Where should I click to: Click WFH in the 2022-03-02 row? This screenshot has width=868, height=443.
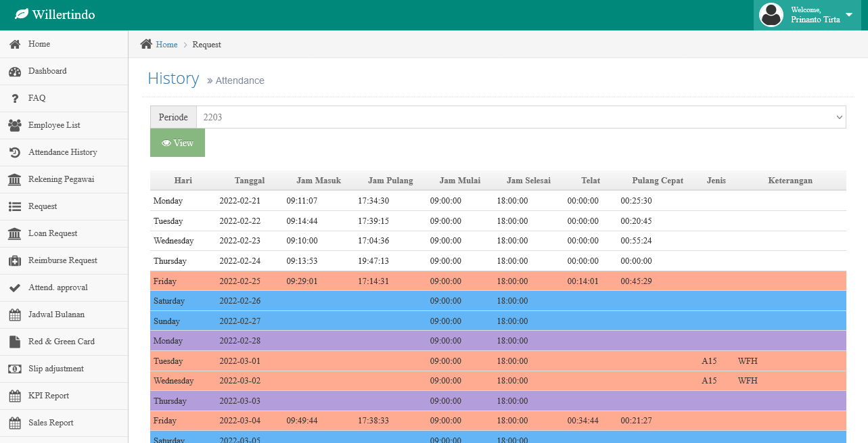748,381
